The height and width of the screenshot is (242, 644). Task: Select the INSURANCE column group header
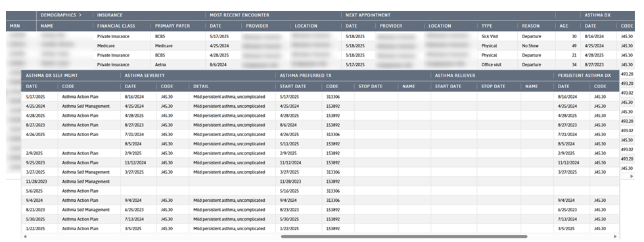(110, 15)
